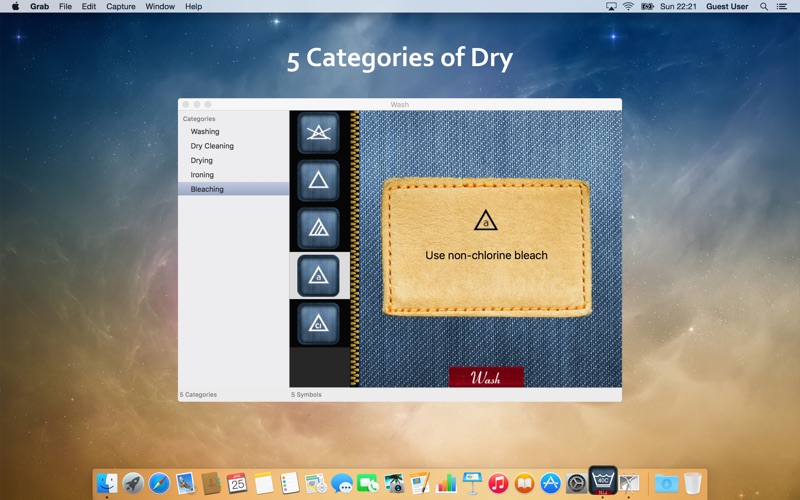Choose the Drying category in sidebar
This screenshot has width=800, height=500.
tap(202, 160)
